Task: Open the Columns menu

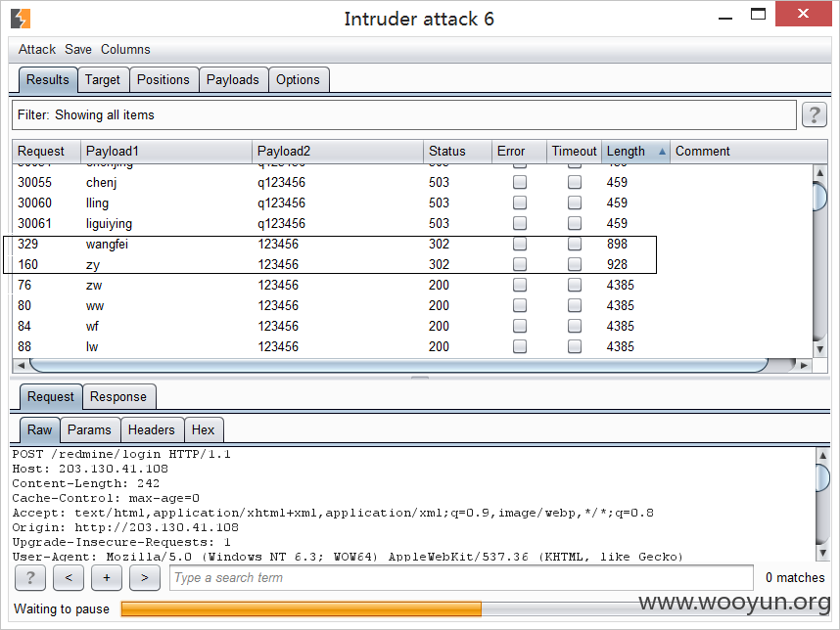Action: 125,49
